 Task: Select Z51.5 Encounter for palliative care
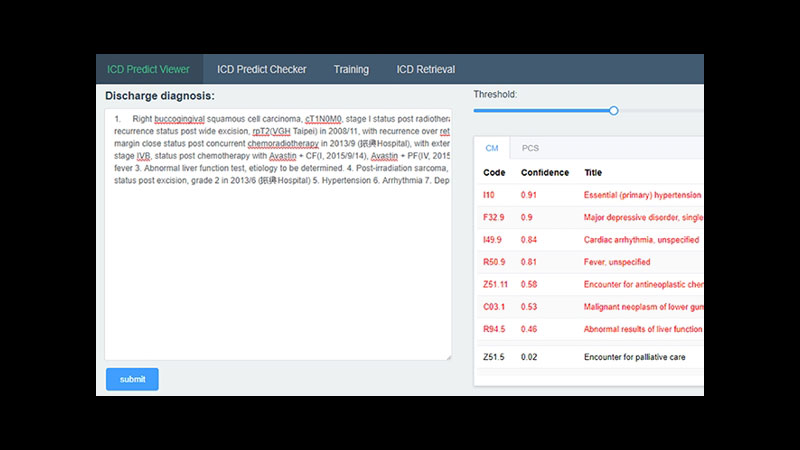(x=590, y=357)
